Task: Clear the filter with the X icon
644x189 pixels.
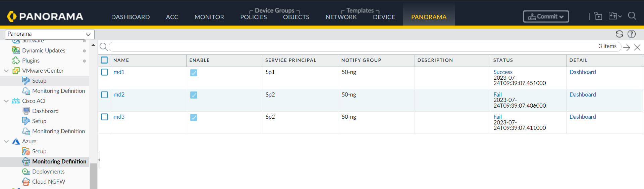Action: pyautogui.click(x=637, y=47)
